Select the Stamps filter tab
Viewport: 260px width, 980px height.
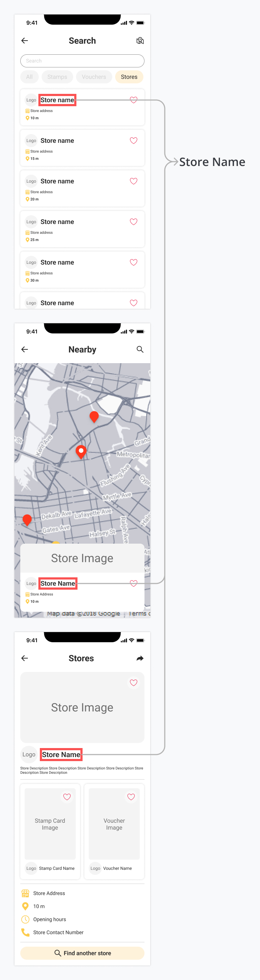[57, 77]
